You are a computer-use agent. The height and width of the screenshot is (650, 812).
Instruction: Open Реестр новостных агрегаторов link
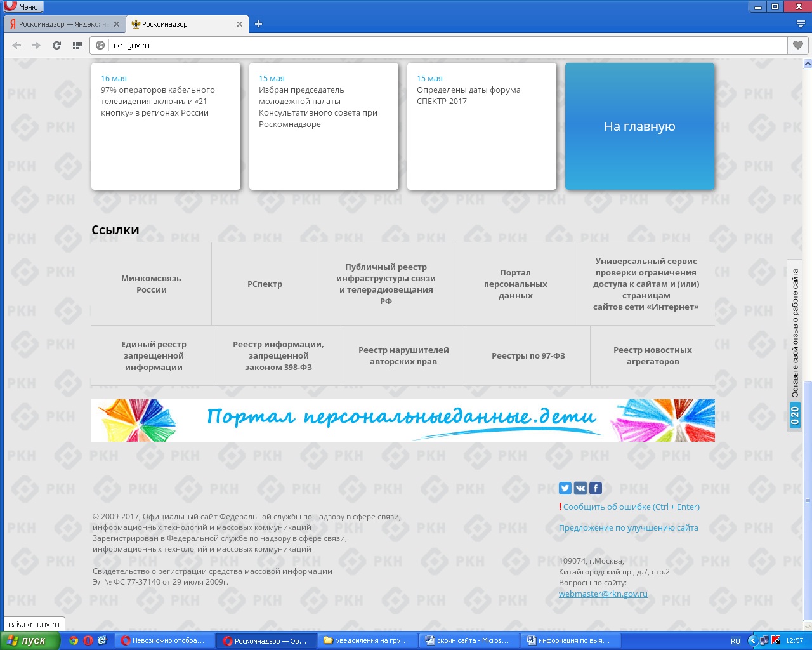click(652, 355)
